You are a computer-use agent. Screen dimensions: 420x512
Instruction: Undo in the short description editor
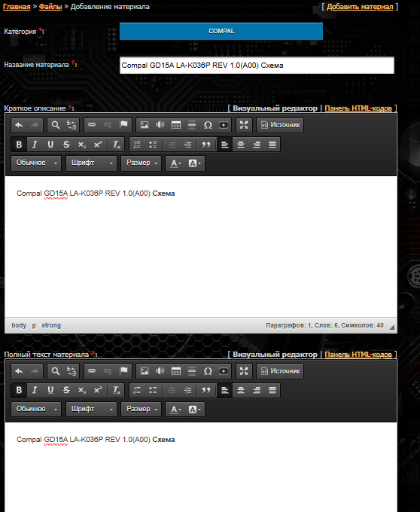click(19, 125)
